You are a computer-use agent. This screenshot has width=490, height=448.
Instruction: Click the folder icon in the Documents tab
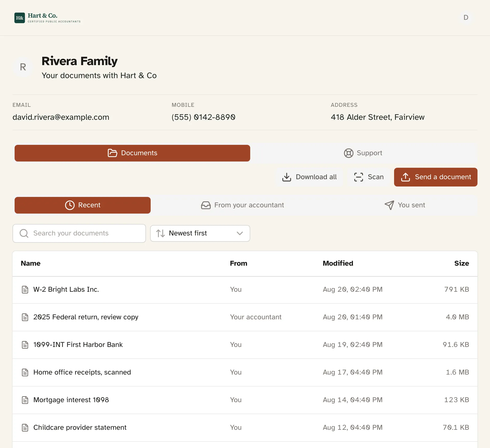pos(112,153)
